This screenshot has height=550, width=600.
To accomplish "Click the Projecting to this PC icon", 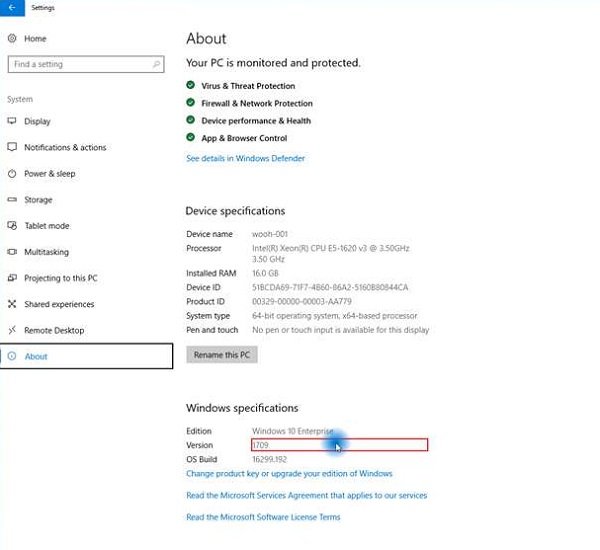I will coord(12,278).
